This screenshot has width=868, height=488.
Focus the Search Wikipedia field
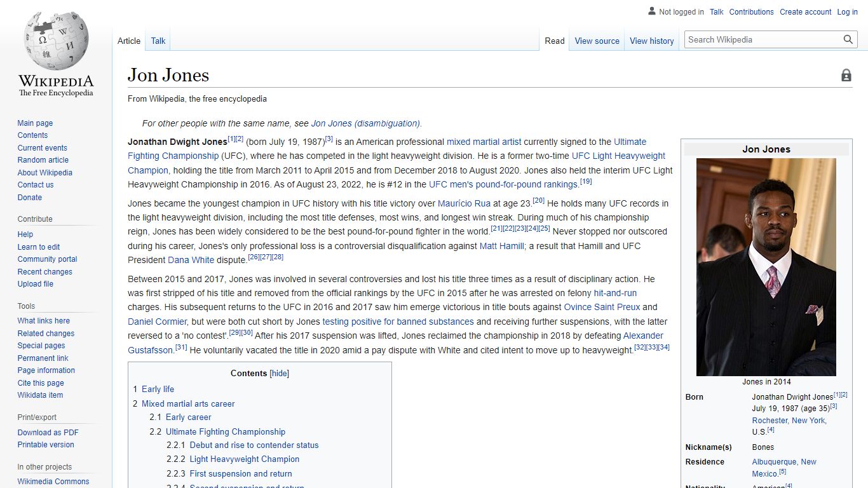click(764, 39)
